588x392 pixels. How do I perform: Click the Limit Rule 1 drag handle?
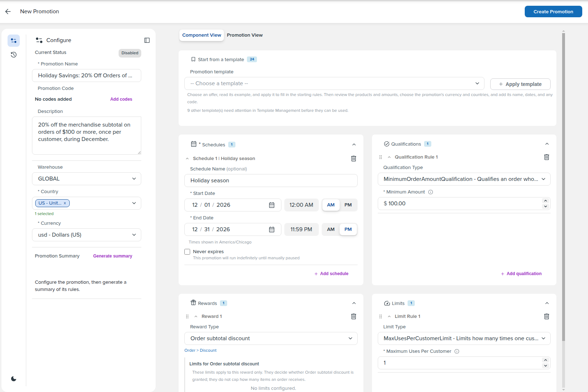tap(381, 316)
